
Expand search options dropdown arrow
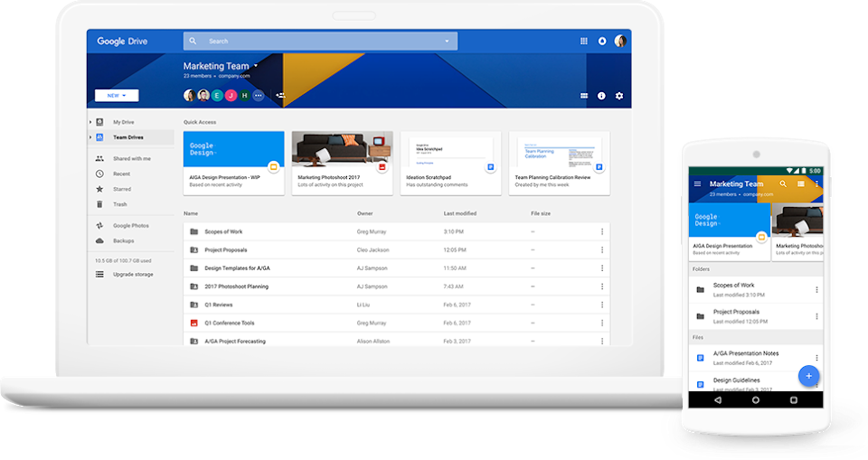pos(447,41)
